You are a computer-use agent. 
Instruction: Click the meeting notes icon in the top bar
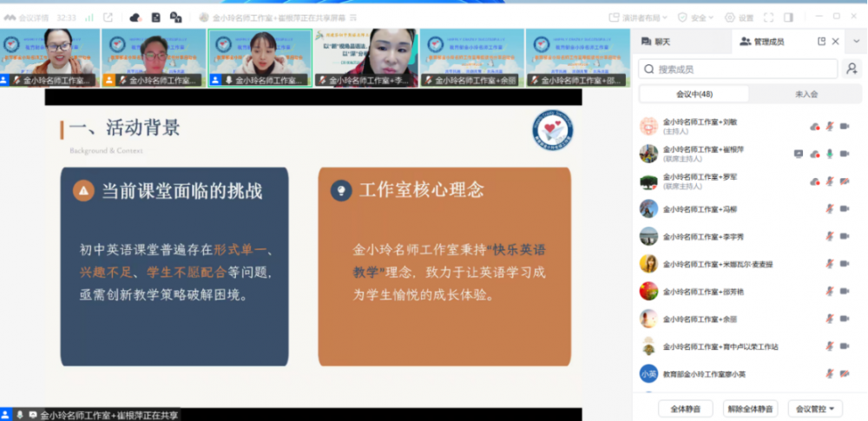pos(156,17)
